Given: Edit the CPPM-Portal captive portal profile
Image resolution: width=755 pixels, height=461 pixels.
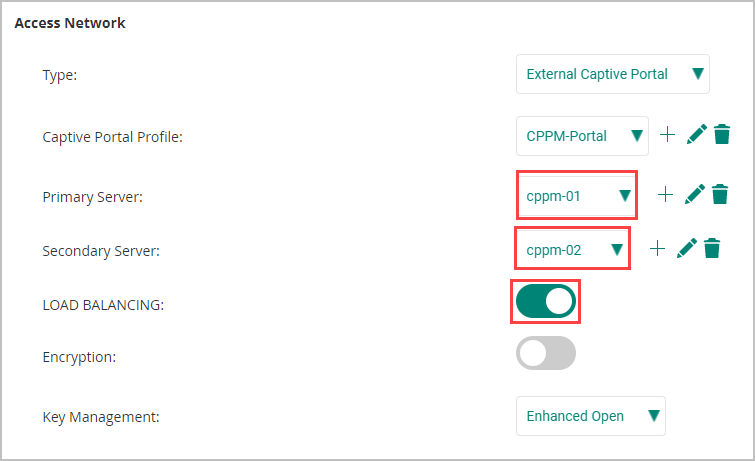Looking at the screenshot, I should (x=696, y=134).
